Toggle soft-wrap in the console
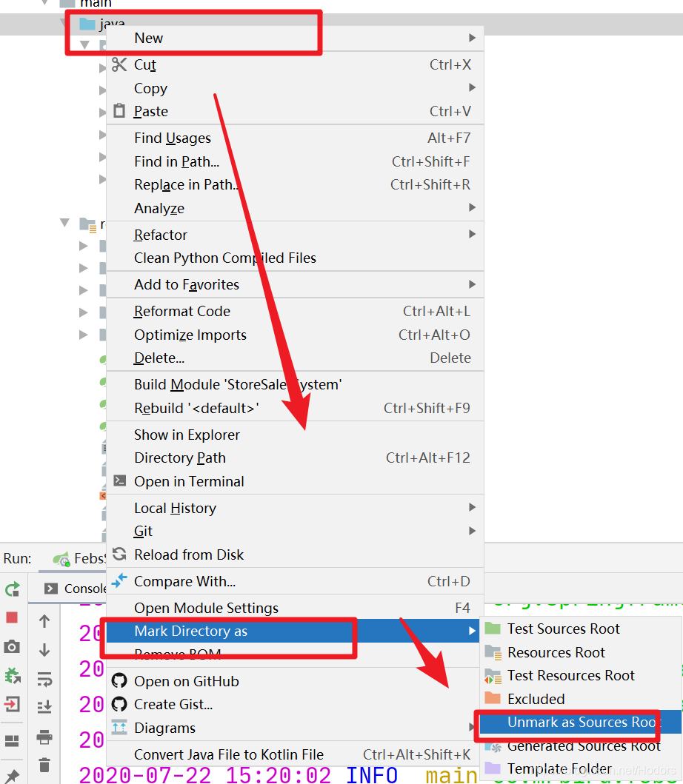The height and width of the screenshot is (784, 683). [x=44, y=679]
